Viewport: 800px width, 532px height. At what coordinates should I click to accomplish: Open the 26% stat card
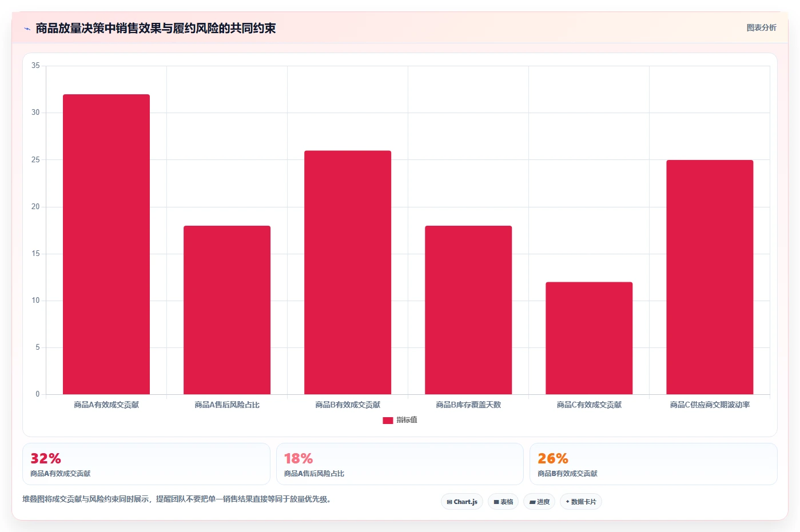654,464
